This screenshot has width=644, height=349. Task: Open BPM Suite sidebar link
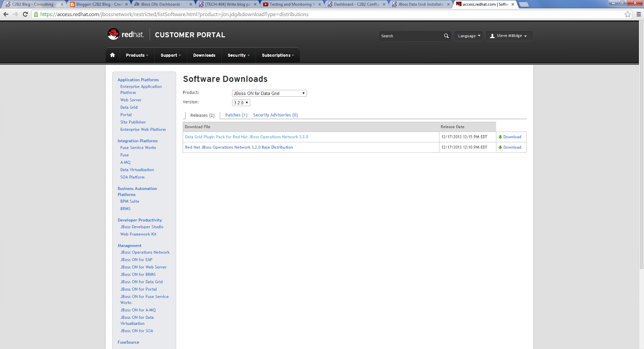pyautogui.click(x=130, y=201)
